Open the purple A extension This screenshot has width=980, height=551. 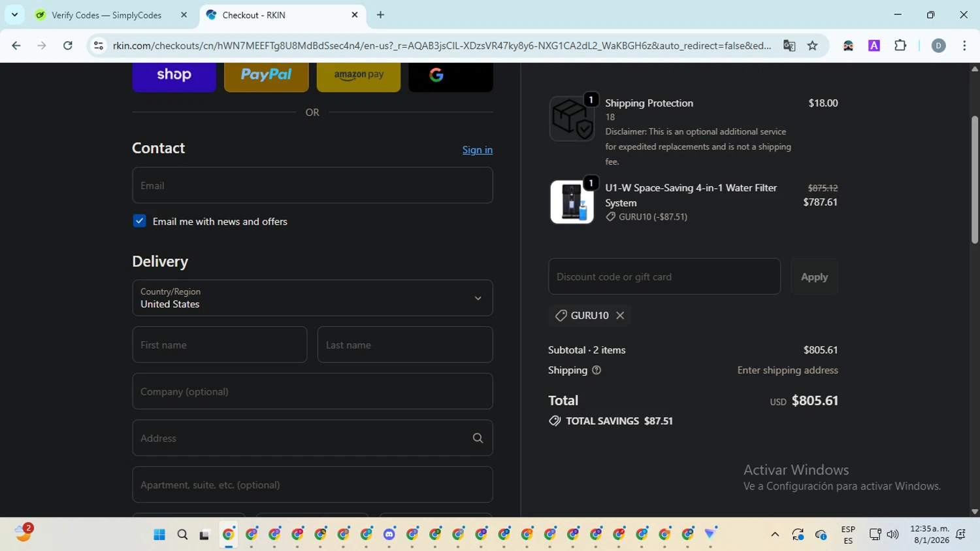click(x=874, y=46)
